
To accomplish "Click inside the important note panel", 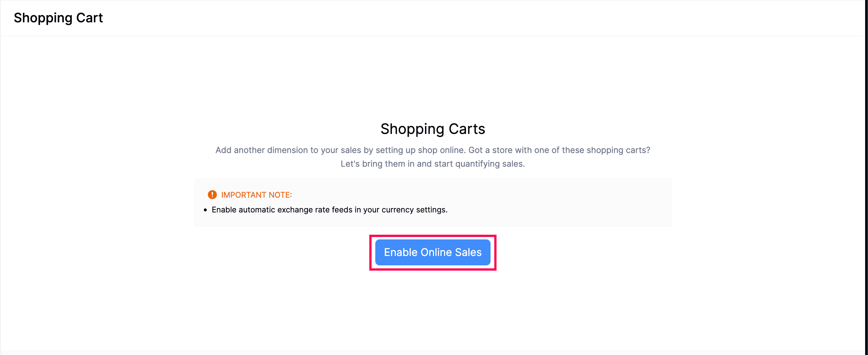I will tap(432, 202).
